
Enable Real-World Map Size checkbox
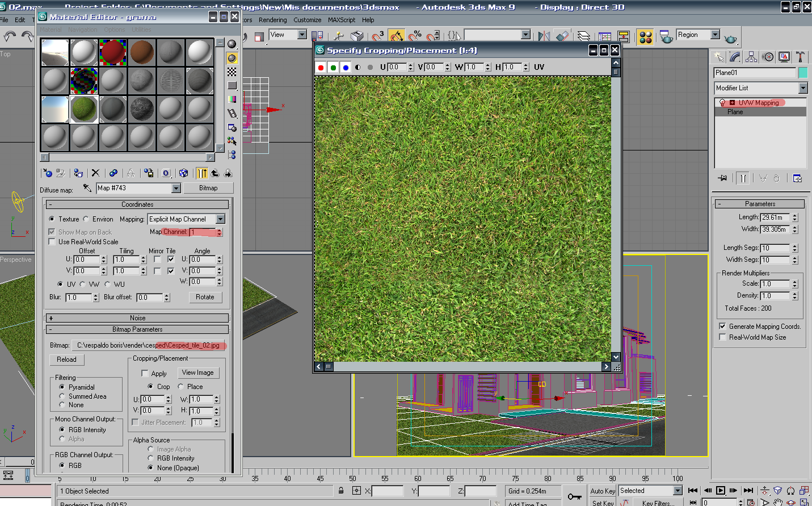pos(722,337)
